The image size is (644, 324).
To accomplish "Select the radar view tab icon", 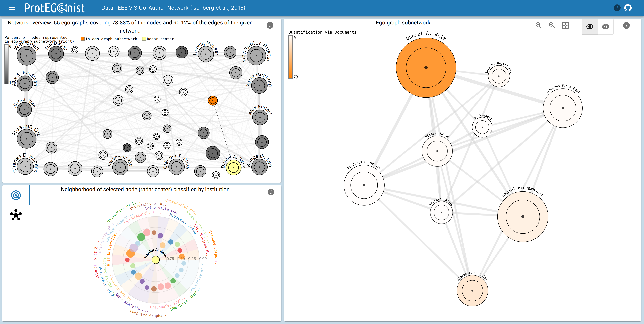I will point(16,195).
